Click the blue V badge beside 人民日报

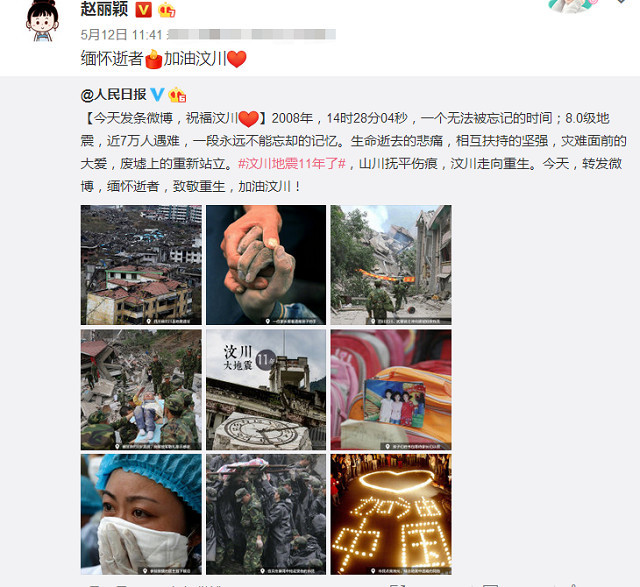(x=158, y=95)
